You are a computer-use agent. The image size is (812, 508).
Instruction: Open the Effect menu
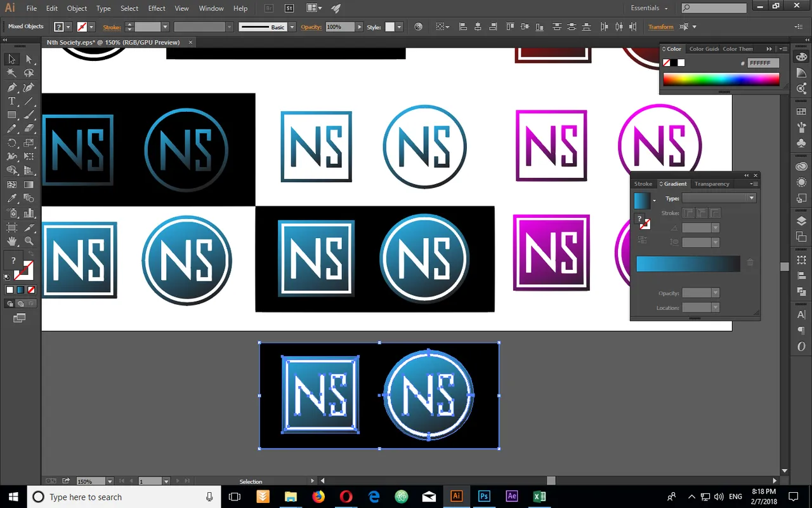click(157, 8)
